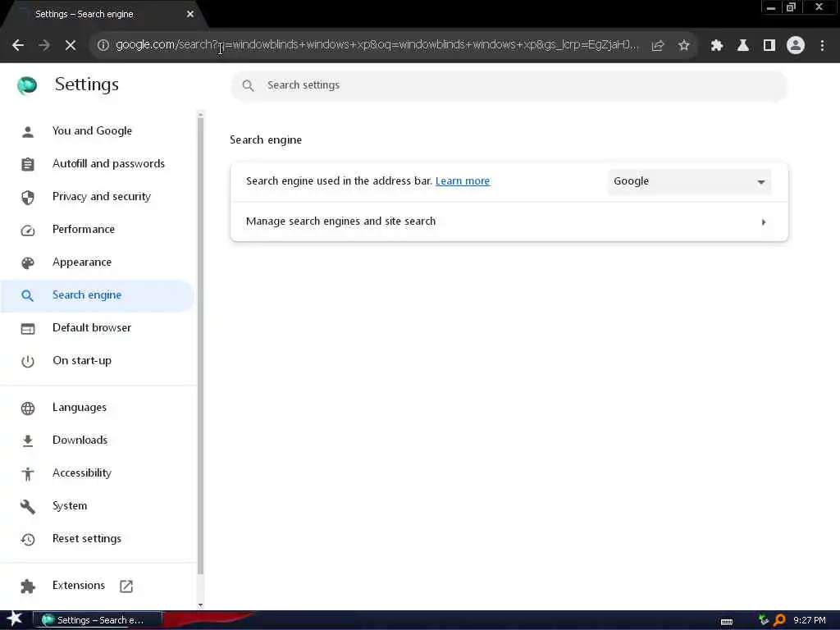This screenshot has width=840, height=630.
Task: Select Search engine in sidebar
Action: pyautogui.click(x=97, y=295)
